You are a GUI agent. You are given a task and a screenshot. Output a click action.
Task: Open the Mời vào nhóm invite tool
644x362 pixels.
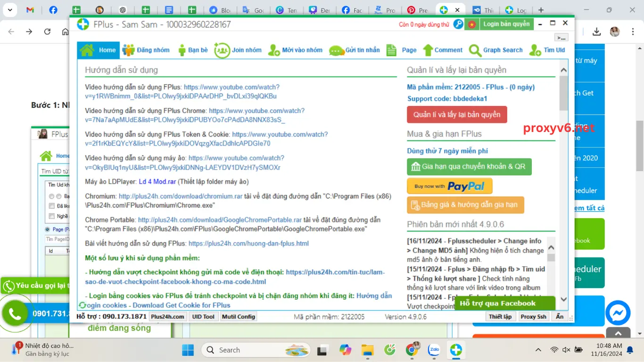pyautogui.click(x=295, y=50)
